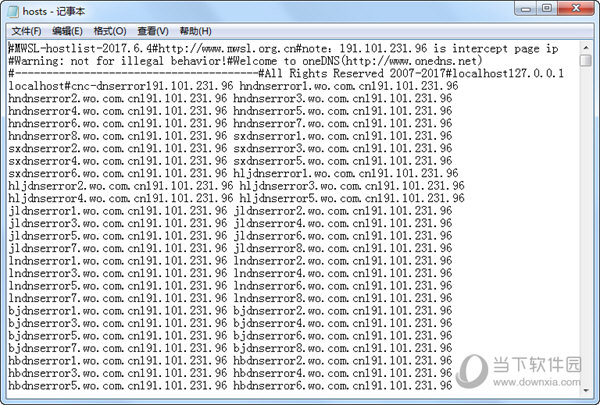Click the entry 'sxdnserror4.wo.com.cn'
600x405 pixels.
(74, 161)
